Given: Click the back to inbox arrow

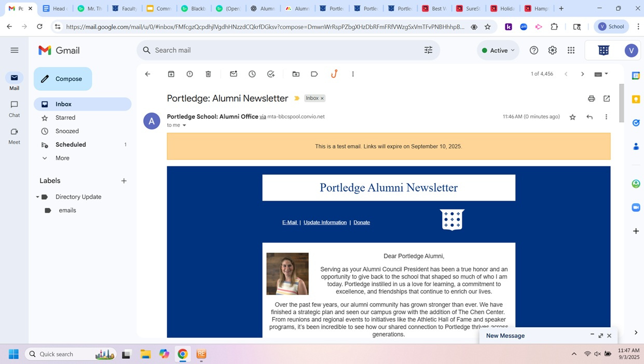Looking at the screenshot, I should point(148,74).
